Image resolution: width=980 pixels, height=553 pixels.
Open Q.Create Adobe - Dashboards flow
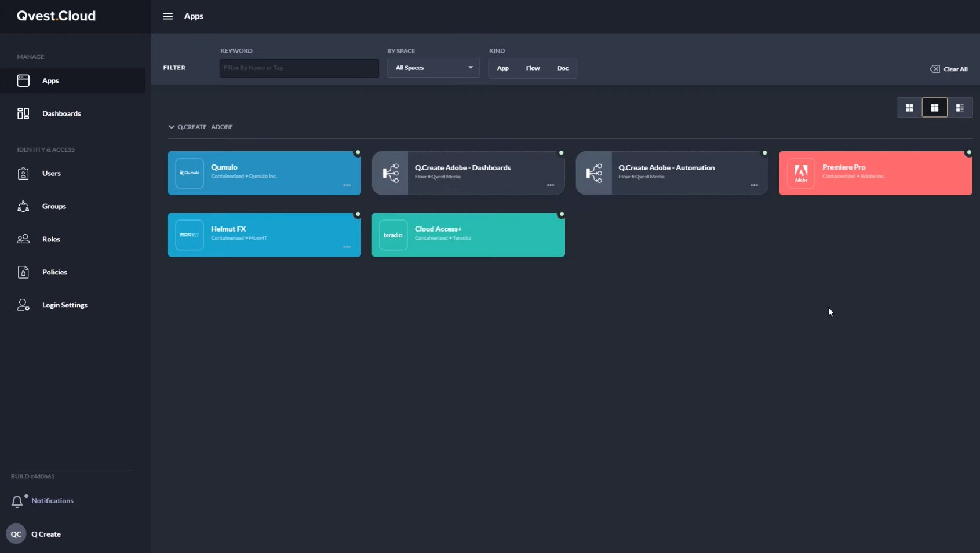tap(468, 173)
